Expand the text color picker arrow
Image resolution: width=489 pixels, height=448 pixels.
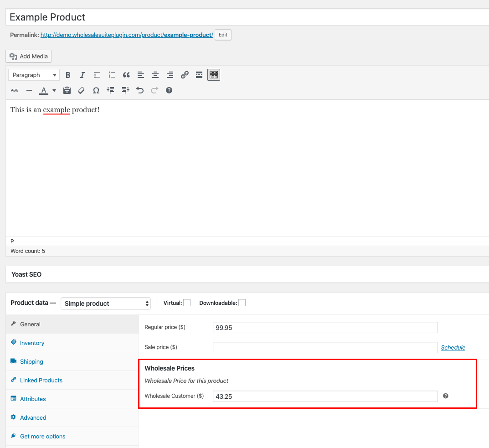click(x=54, y=91)
